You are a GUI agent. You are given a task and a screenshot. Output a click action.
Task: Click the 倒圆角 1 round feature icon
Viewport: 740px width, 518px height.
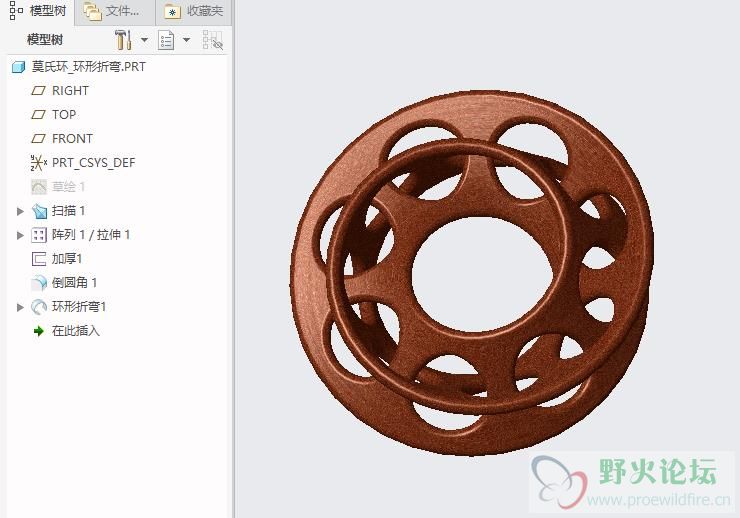point(39,283)
